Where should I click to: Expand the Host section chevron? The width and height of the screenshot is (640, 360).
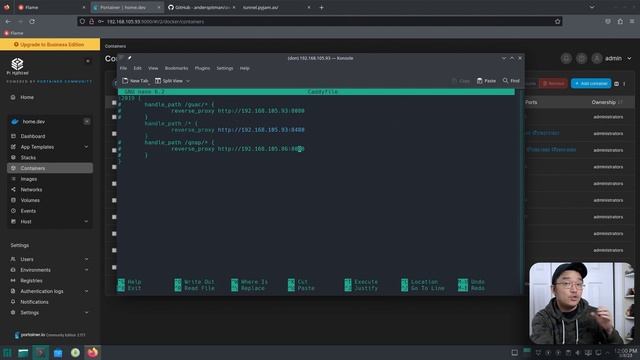(x=86, y=222)
